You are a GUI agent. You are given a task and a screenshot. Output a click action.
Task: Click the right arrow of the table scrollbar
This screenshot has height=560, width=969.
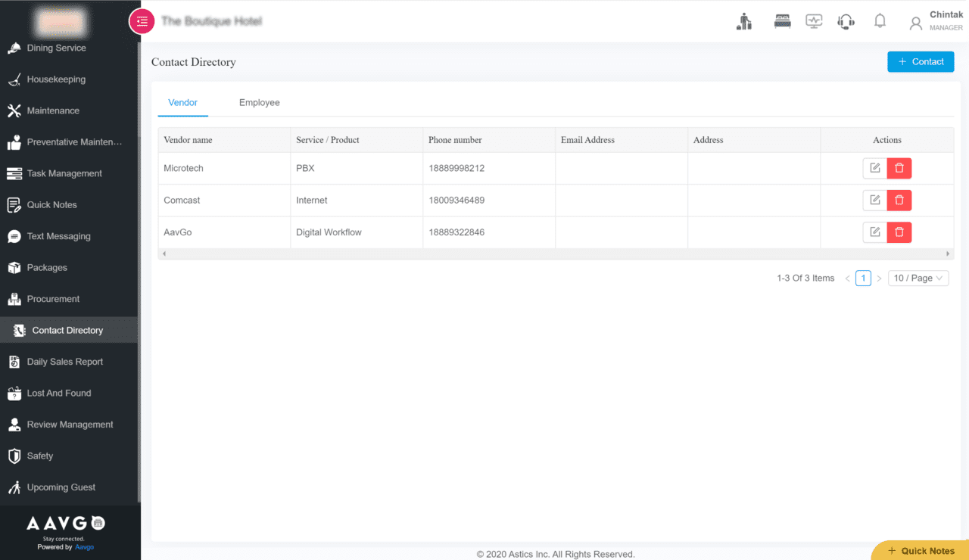tap(948, 254)
